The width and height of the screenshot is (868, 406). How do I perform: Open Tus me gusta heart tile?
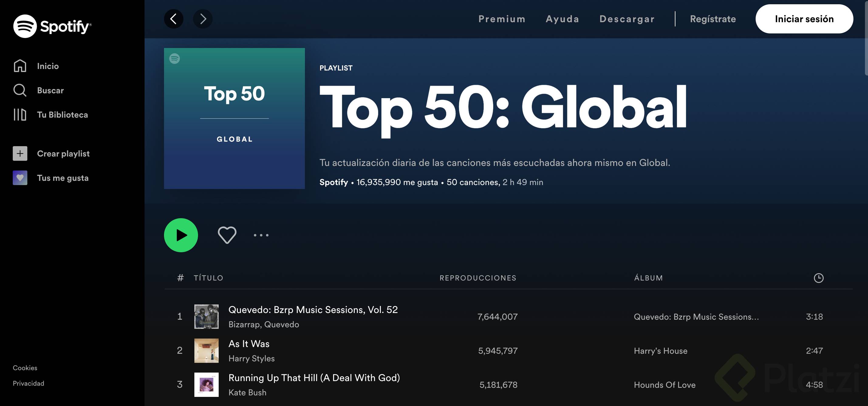[20, 178]
